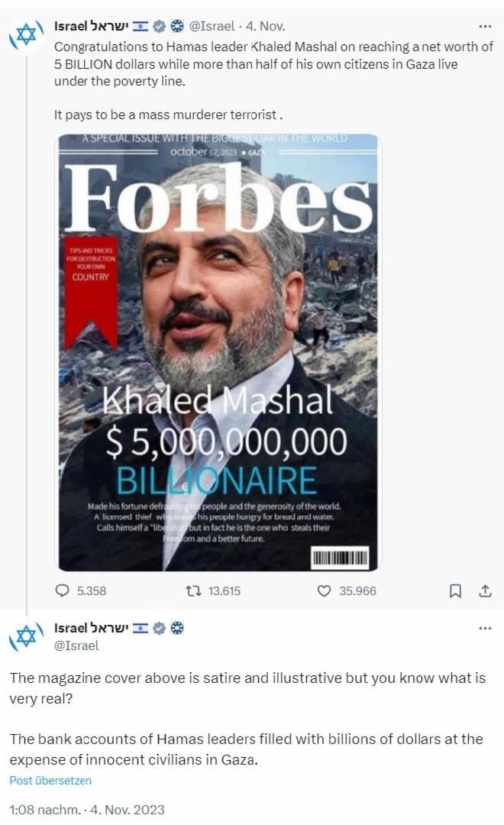This screenshot has width=504, height=825.
Task: Click the Israel avatar on the lower post
Action: (26, 636)
